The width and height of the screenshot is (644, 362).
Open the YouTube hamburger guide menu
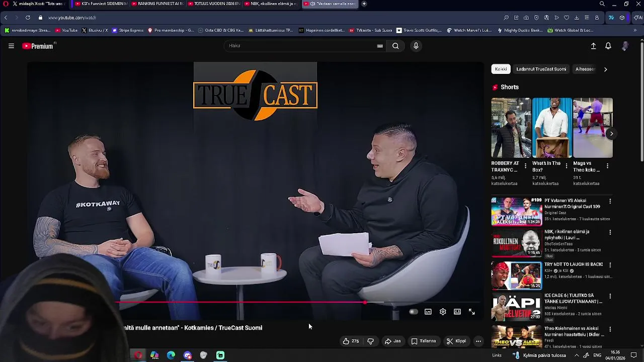coord(11,46)
